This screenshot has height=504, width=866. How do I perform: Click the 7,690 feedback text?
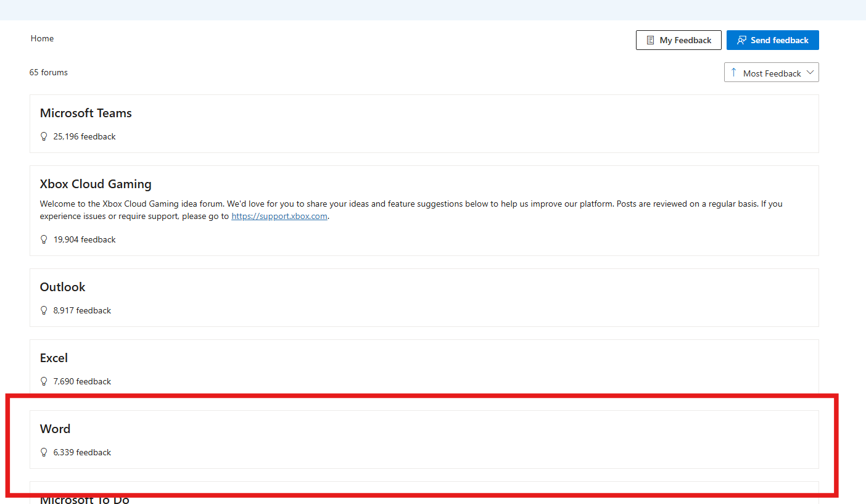click(x=82, y=381)
